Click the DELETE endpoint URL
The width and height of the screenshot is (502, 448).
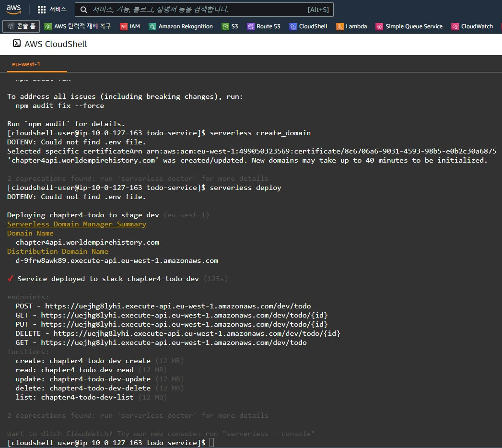click(197, 334)
